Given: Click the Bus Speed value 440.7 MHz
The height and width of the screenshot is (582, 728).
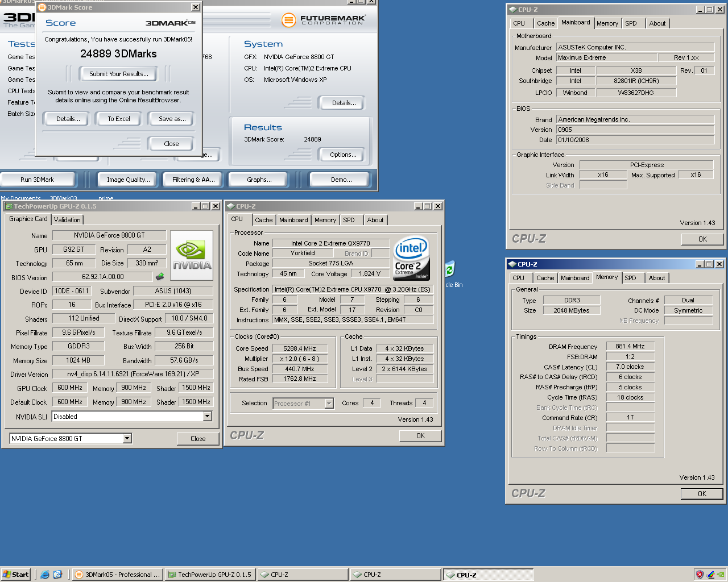Looking at the screenshot, I should [x=300, y=369].
